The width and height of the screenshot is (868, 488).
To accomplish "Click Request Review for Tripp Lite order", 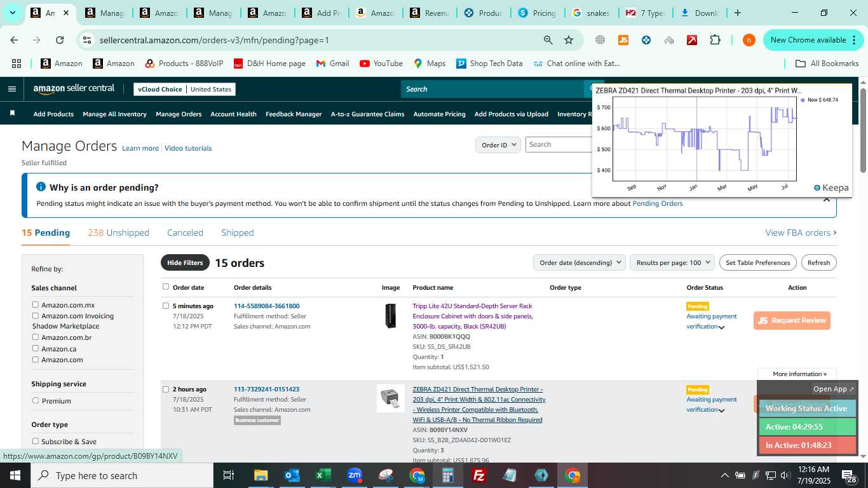I will tap(792, 320).
